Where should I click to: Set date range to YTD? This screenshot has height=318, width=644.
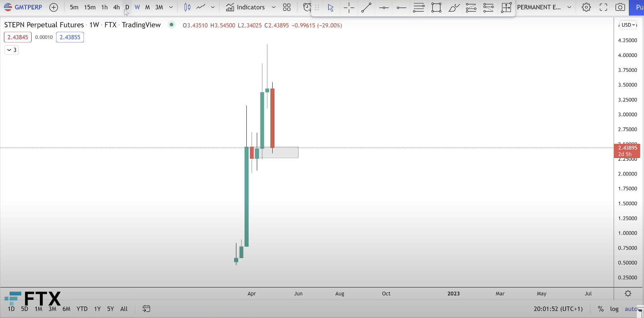tap(82, 309)
